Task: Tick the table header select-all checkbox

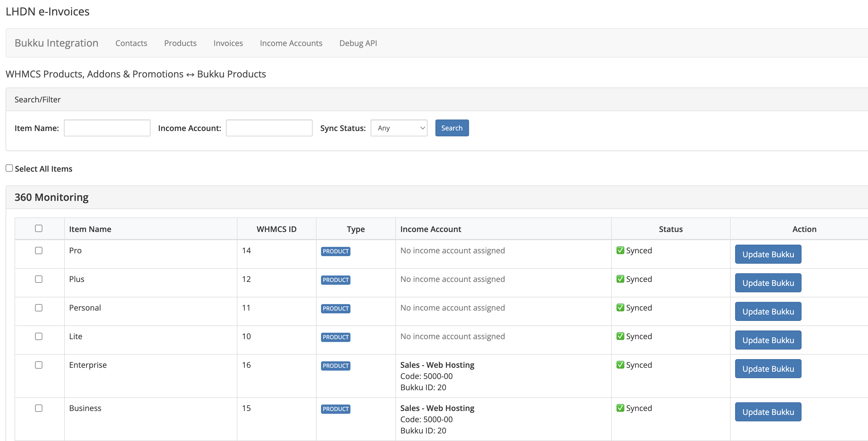Action: click(x=39, y=228)
